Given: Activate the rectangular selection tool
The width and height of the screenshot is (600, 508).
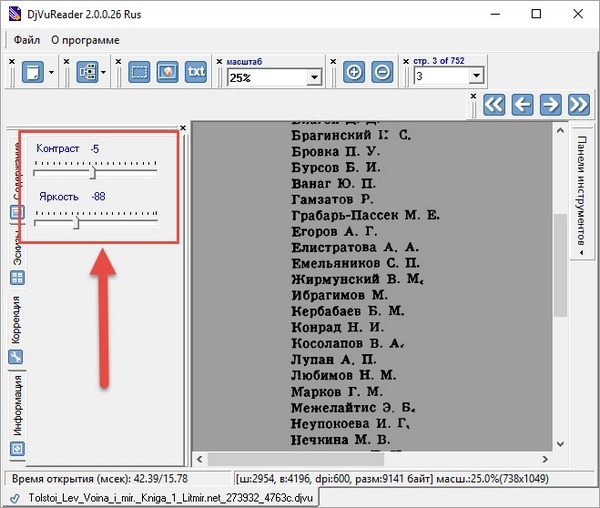Looking at the screenshot, I should pos(139,72).
